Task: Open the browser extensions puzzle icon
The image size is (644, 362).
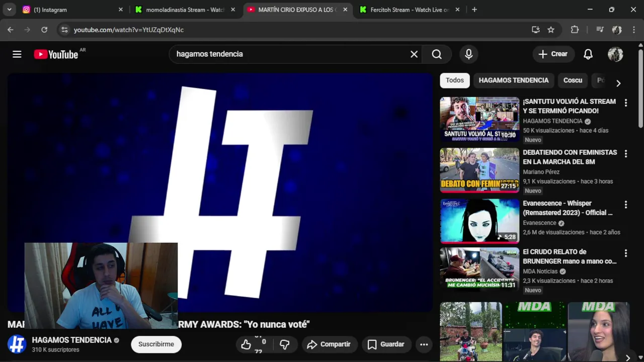Action: [x=575, y=30]
